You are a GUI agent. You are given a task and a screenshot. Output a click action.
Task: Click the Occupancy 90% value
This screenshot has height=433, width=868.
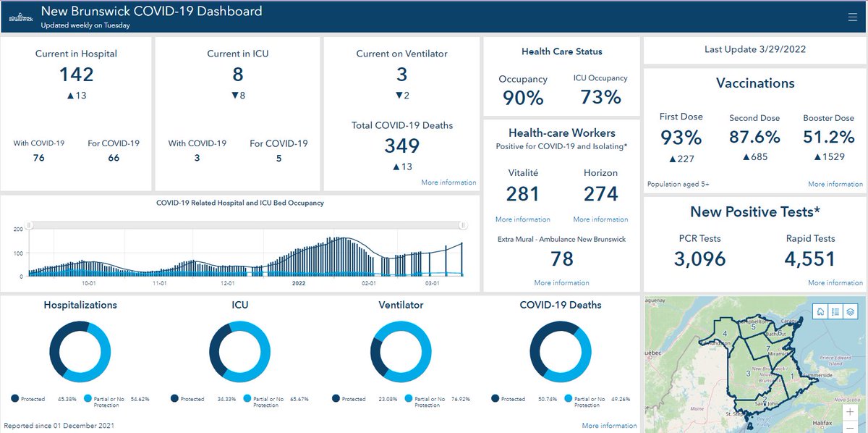523,98
